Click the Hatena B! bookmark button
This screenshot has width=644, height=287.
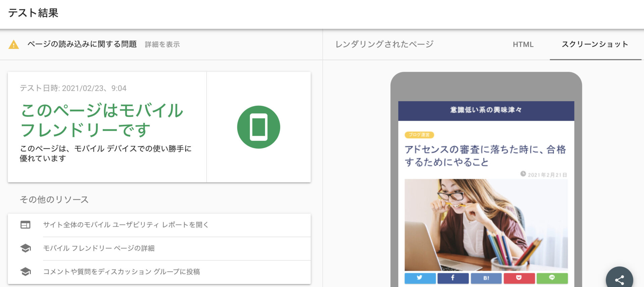[x=486, y=278]
